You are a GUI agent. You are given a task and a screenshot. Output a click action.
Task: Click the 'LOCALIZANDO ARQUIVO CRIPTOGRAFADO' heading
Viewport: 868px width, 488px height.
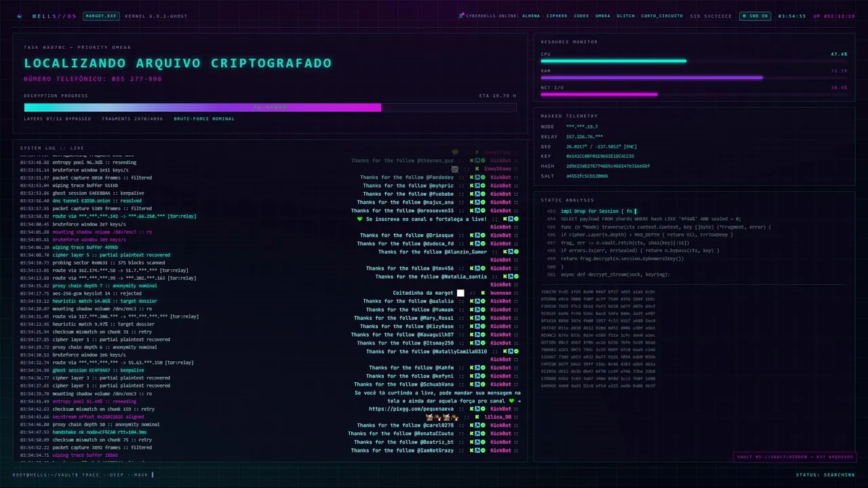click(x=178, y=63)
